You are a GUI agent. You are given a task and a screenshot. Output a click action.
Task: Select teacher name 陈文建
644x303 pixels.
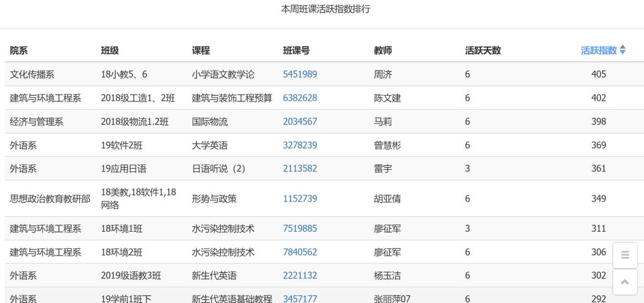[x=387, y=98]
